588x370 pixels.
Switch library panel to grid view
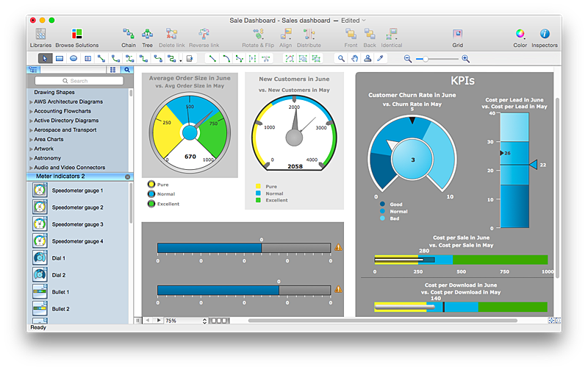(x=113, y=70)
